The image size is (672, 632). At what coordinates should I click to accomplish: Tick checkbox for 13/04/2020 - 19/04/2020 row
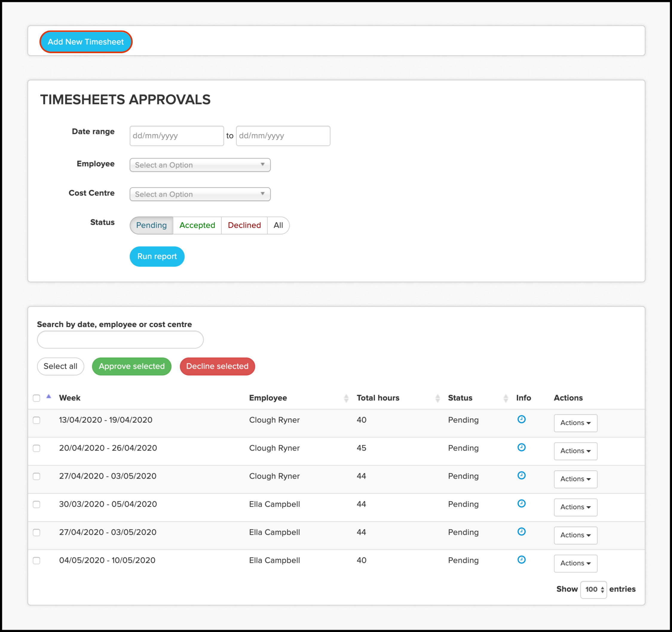click(36, 420)
